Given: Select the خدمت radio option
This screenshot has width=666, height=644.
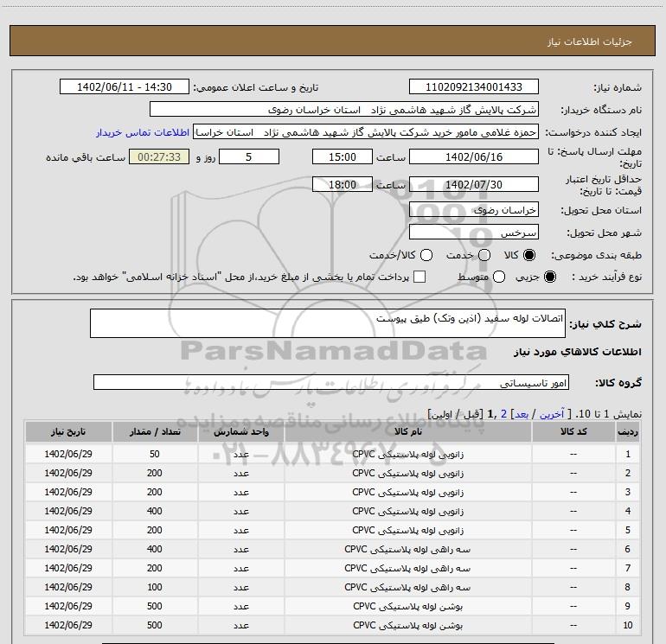Looking at the screenshot, I should click(483, 255).
